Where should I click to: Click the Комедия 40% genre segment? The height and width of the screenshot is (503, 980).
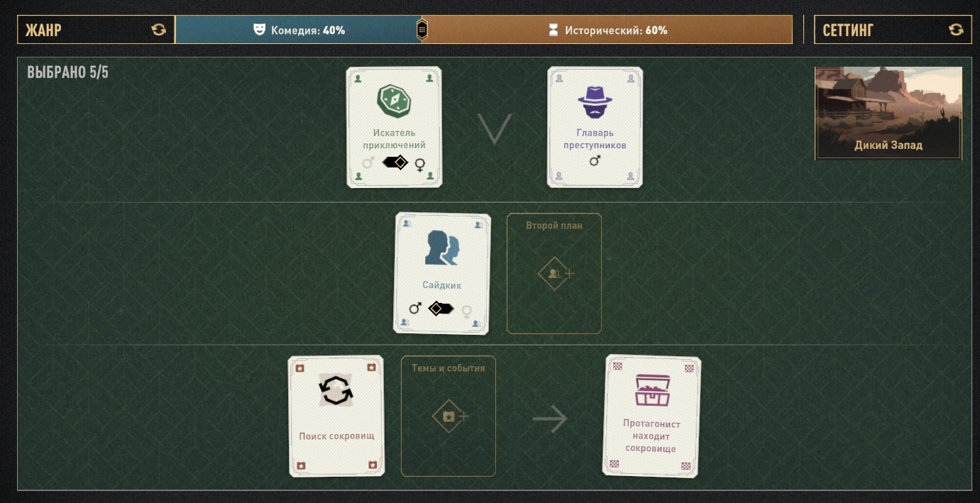(298, 30)
